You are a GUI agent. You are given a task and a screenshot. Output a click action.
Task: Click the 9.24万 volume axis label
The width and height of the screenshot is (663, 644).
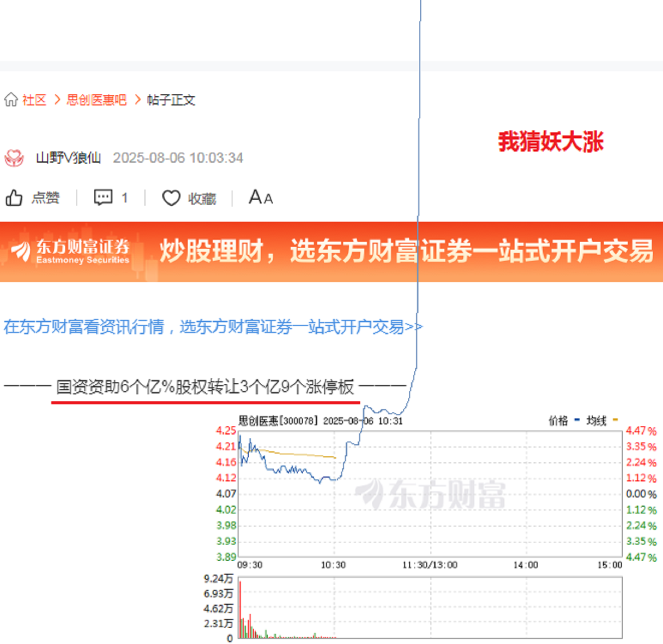click(218, 578)
